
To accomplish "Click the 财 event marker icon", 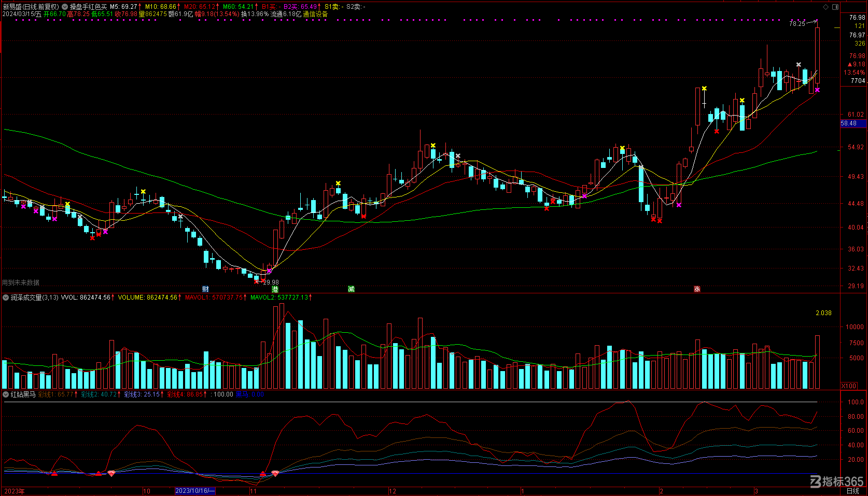I will click(205, 289).
